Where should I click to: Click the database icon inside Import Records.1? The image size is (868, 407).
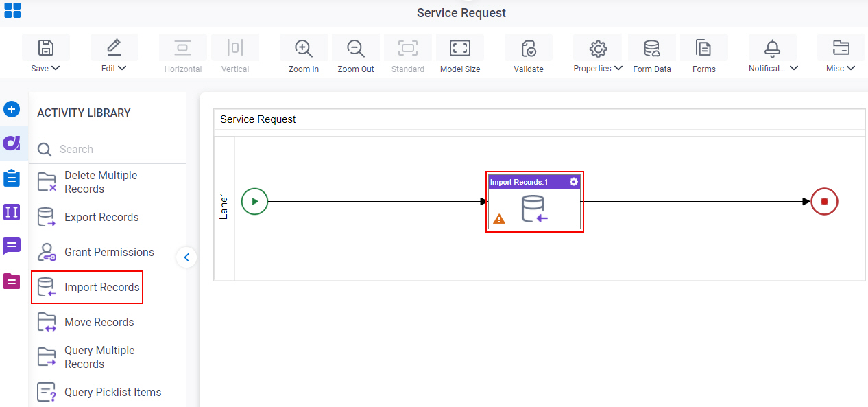point(534,209)
